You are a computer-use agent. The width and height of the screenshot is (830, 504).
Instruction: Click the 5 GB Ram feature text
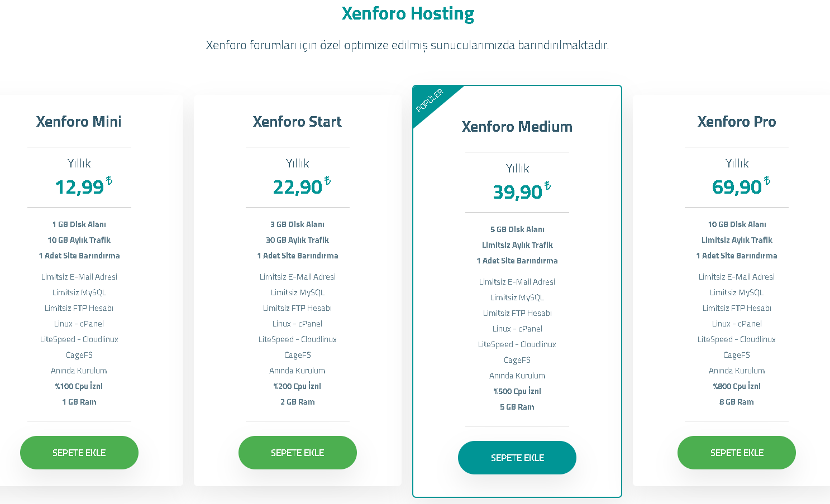click(x=517, y=407)
